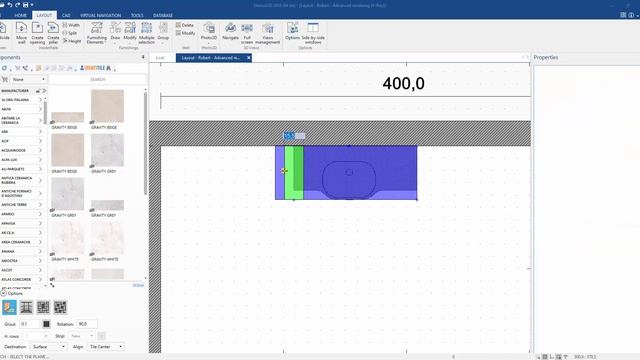
Task: Open the HOME ribbon tab
Action: [20, 15]
